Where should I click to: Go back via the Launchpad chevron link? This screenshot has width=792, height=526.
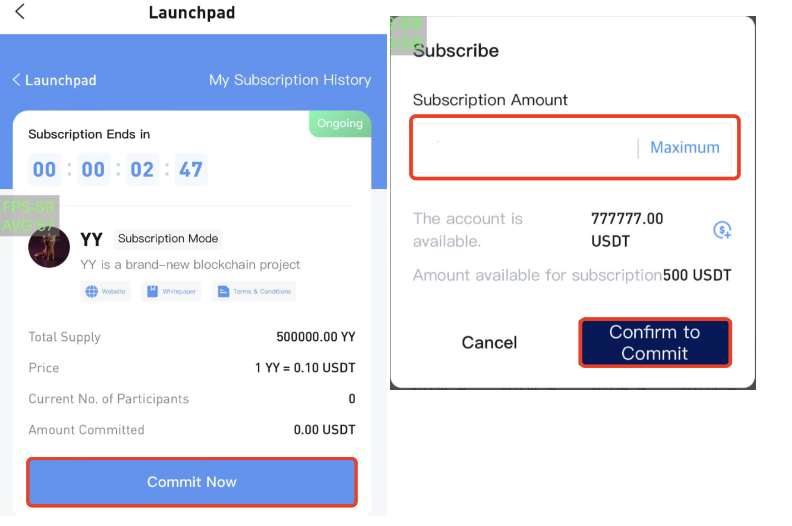pos(54,80)
